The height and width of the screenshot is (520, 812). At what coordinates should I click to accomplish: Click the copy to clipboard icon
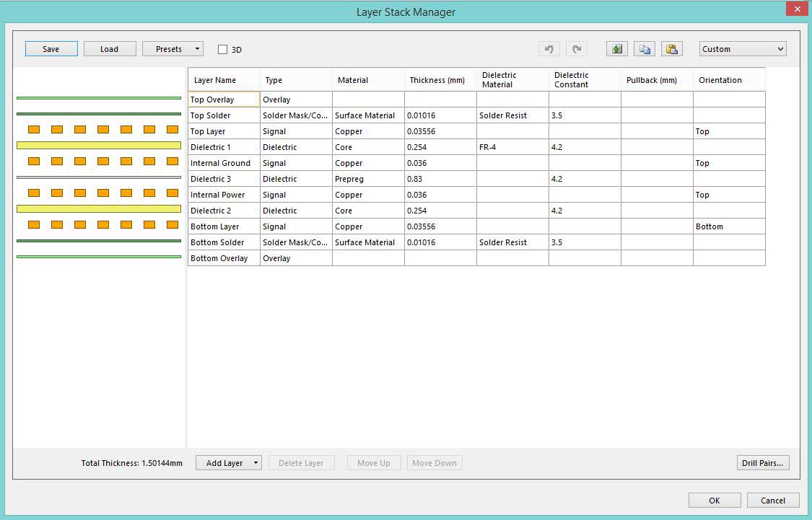(645, 49)
